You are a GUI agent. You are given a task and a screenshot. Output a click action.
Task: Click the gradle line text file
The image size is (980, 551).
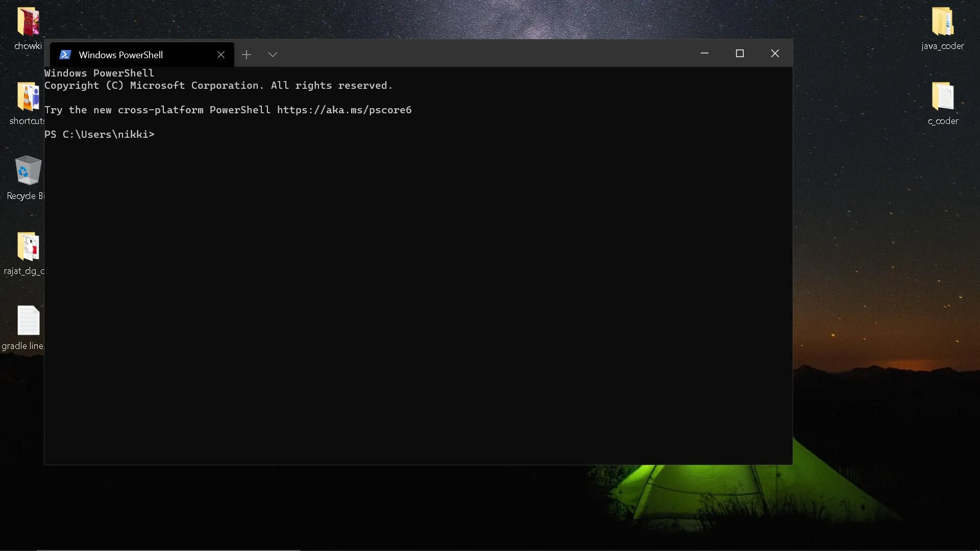[28, 321]
